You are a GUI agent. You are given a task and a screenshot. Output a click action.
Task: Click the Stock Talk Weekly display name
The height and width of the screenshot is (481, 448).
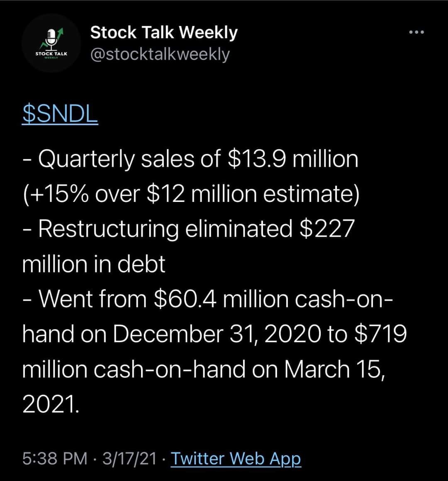coord(164,32)
